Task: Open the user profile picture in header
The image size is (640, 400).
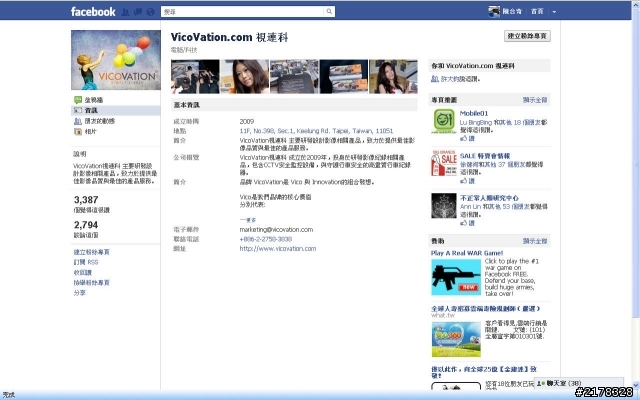Action: pos(494,11)
